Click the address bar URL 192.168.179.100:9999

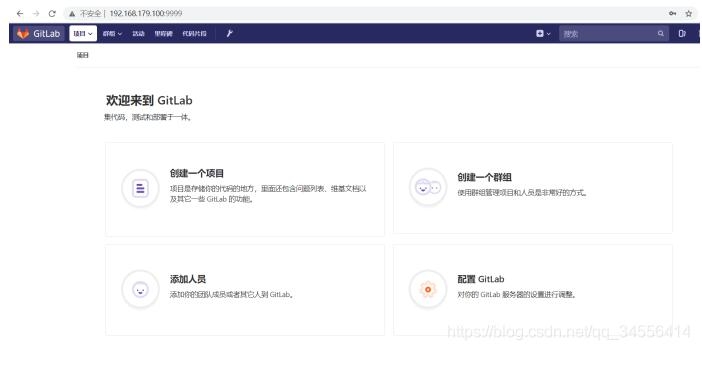(146, 13)
